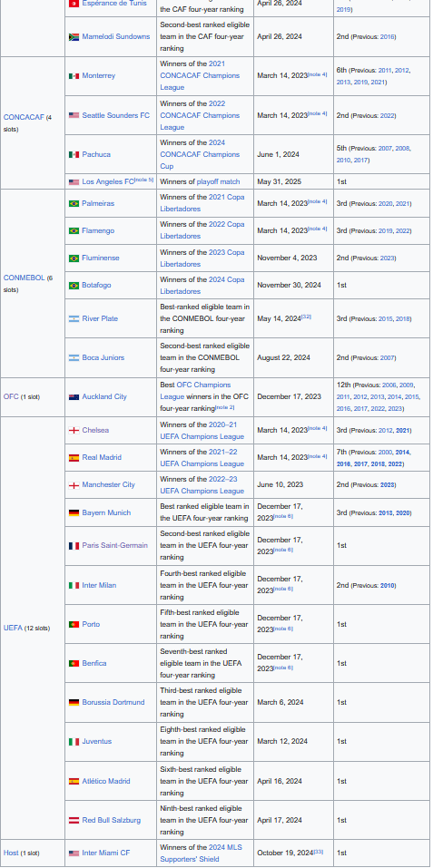Click the France flag beside Paris Saint-Germain
Screen dimensions: 433x868
click(x=74, y=546)
